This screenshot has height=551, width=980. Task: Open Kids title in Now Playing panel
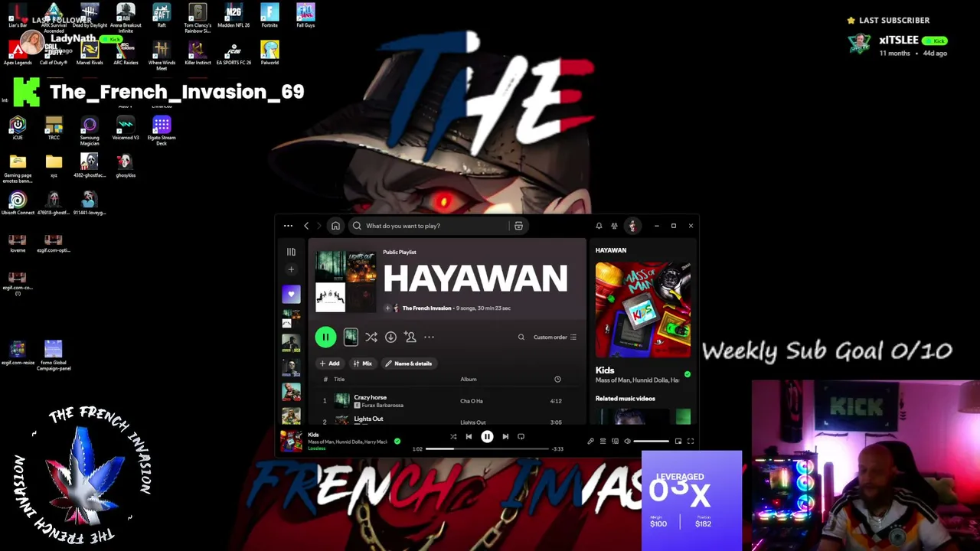point(605,370)
